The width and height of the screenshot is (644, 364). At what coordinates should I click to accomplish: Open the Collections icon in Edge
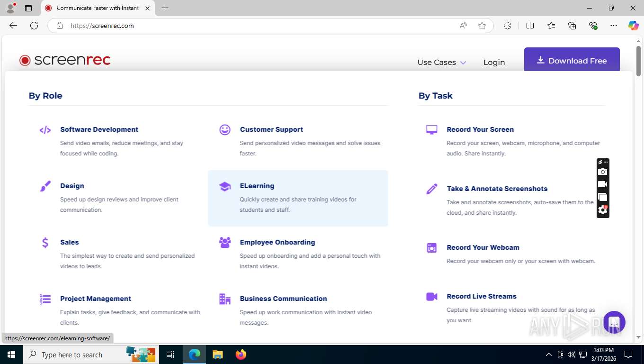tap(572, 26)
